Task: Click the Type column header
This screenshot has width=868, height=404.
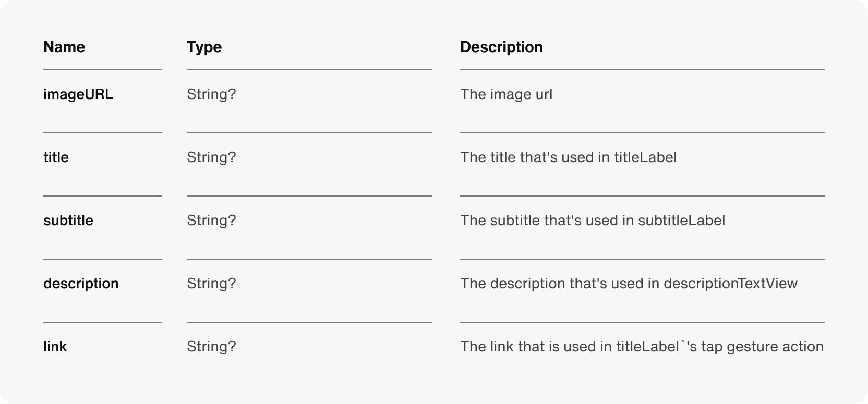Action: pyautogui.click(x=204, y=47)
